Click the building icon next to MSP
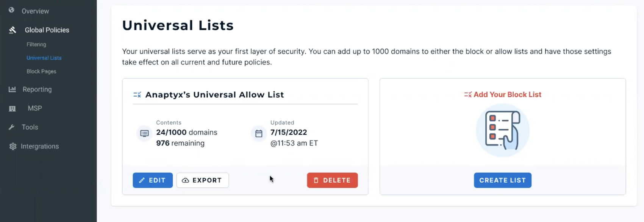 click(x=12, y=108)
